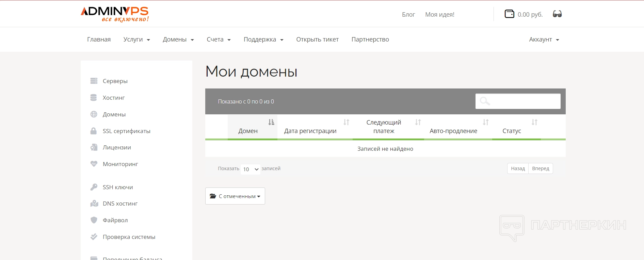Screen dimensions: 644x260
Task: Open the Моя идея! link
Action: [x=440, y=14]
